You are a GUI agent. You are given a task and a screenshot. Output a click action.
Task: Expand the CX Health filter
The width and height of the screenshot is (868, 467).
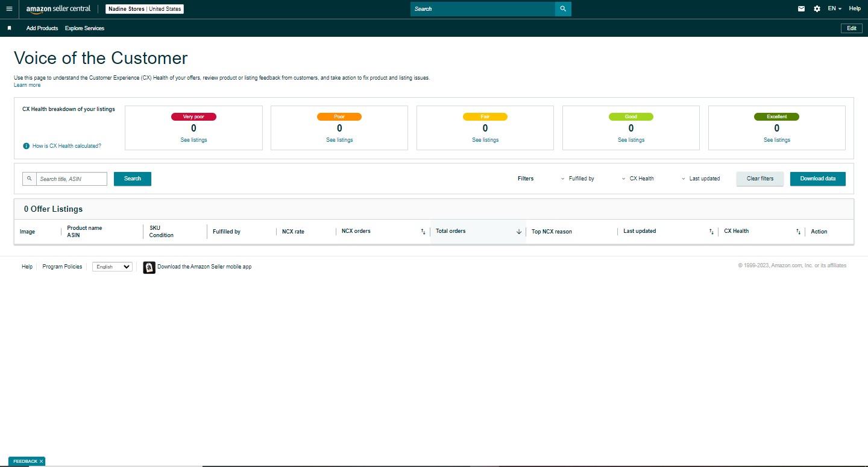638,179
